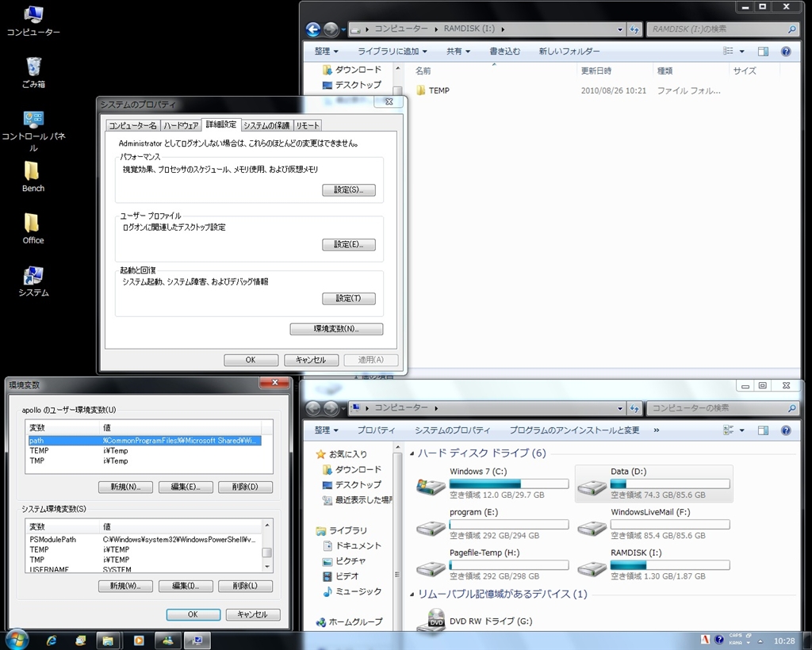The image size is (812, 650).
Task: Switch to リモート tab
Action: pyautogui.click(x=308, y=125)
